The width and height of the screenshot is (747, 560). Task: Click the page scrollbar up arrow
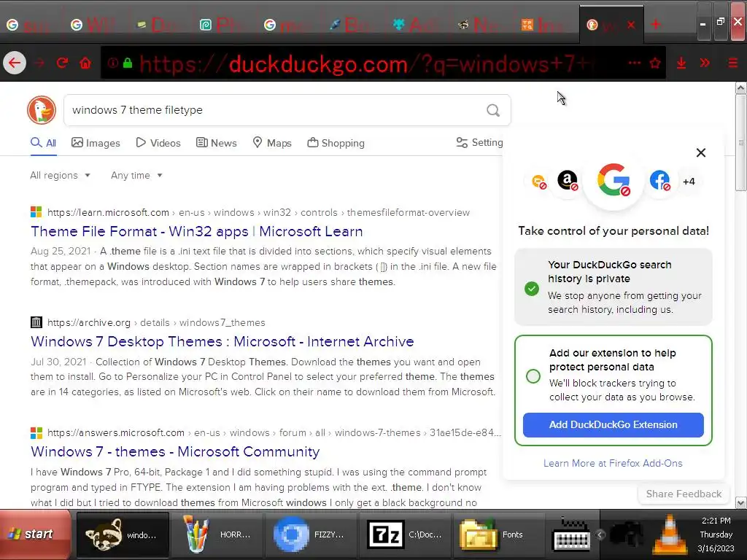click(x=741, y=87)
